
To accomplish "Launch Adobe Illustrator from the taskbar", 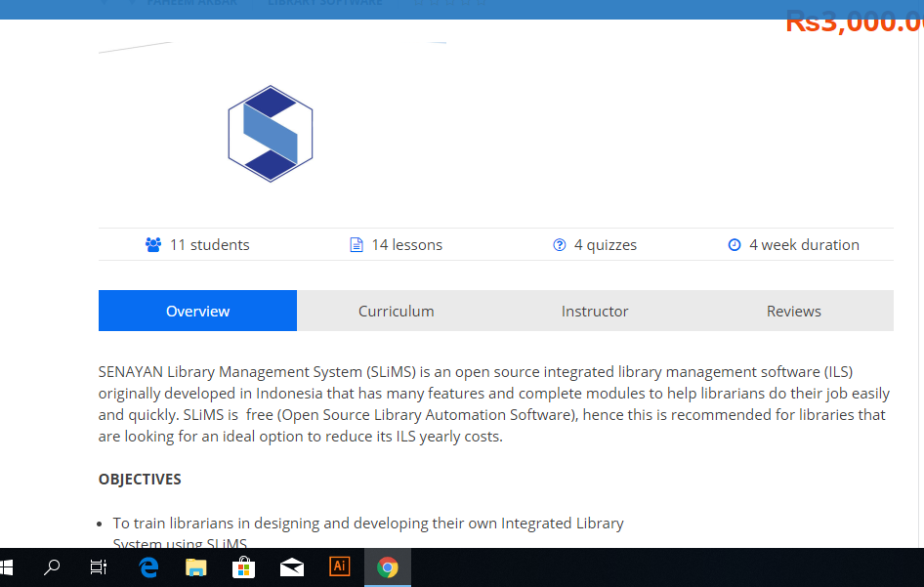I will (340, 567).
